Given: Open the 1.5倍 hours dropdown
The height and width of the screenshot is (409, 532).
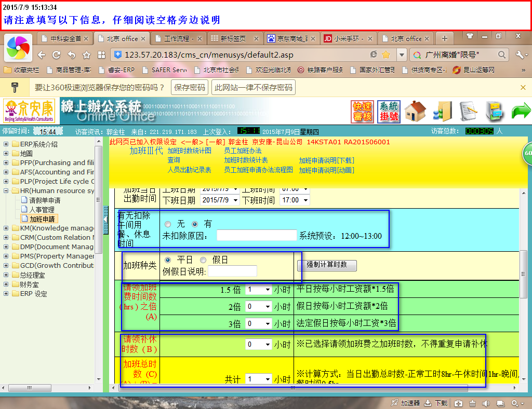Looking at the screenshot, I should pos(259,290).
